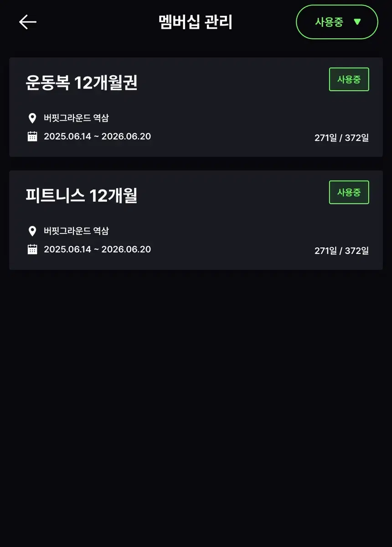392x547 pixels.
Task: Select 버핏그라운드 역삼 under 운동복 12개월권
Action: [x=76, y=119]
